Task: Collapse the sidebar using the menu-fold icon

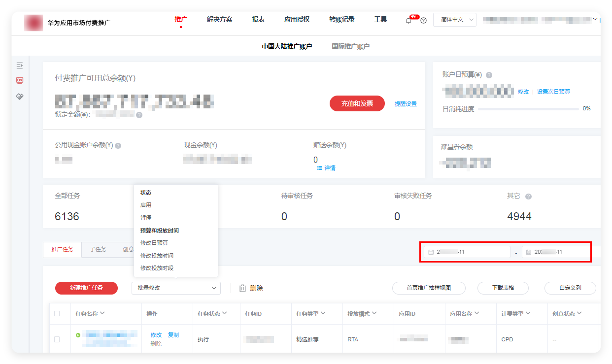Action: coord(20,65)
